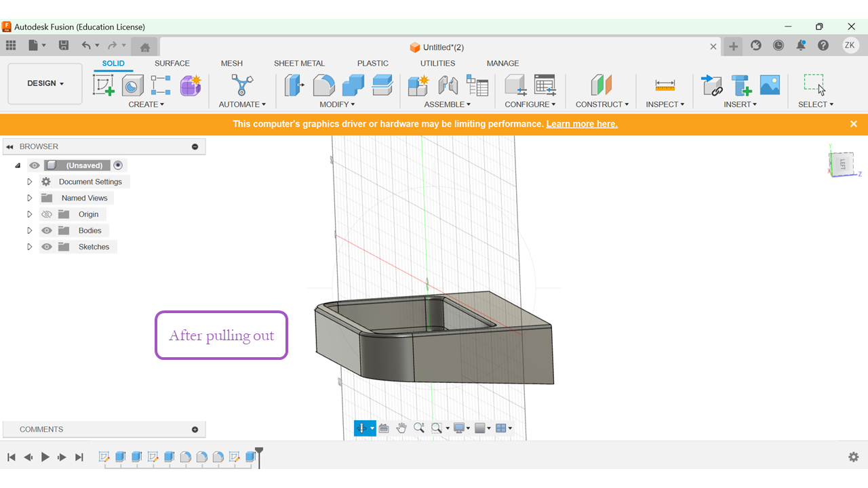Expand Document Settings node

pos(29,182)
